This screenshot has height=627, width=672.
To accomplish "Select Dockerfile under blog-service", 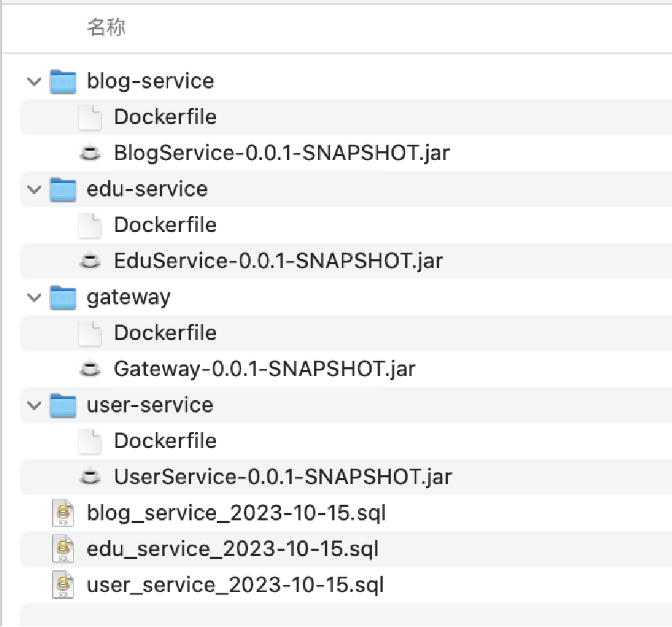I will point(165,117).
